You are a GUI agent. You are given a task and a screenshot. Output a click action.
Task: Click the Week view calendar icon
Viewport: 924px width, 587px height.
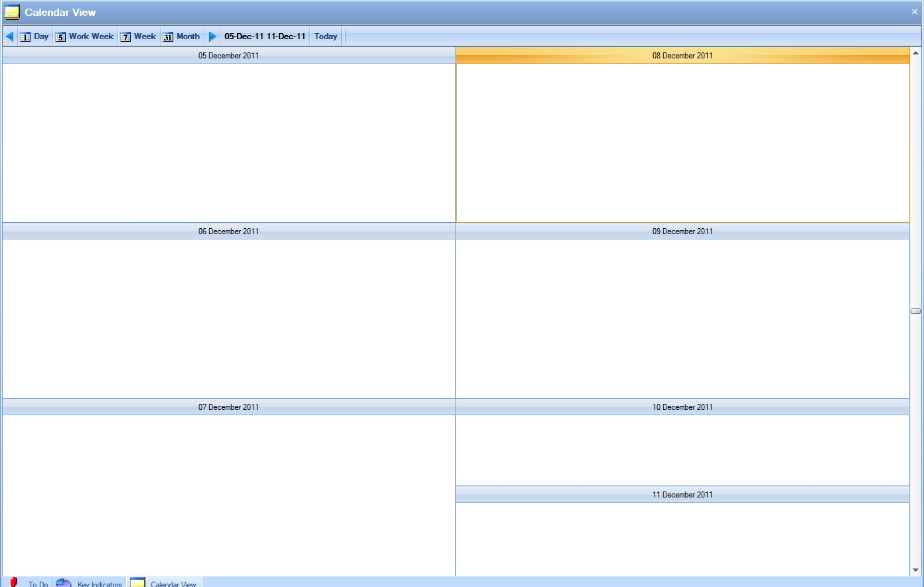tap(125, 37)
